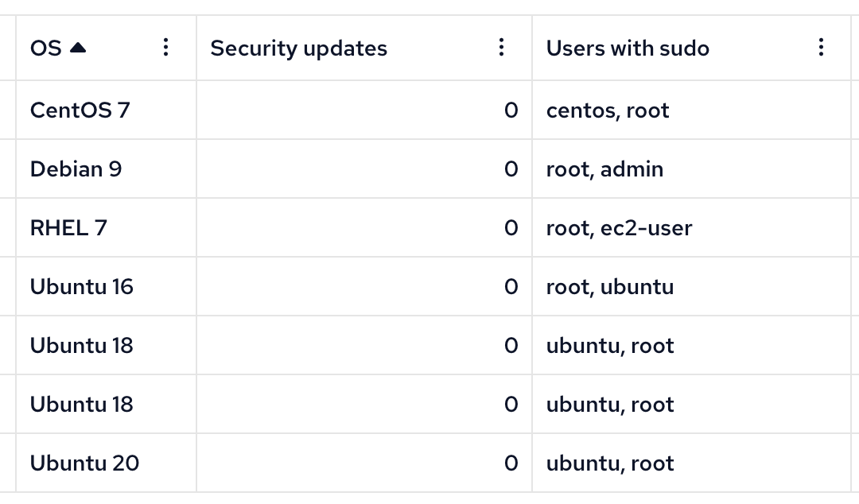Open Users with sudo column kebab menu
The image size is (859, 504).
point(821,48)
